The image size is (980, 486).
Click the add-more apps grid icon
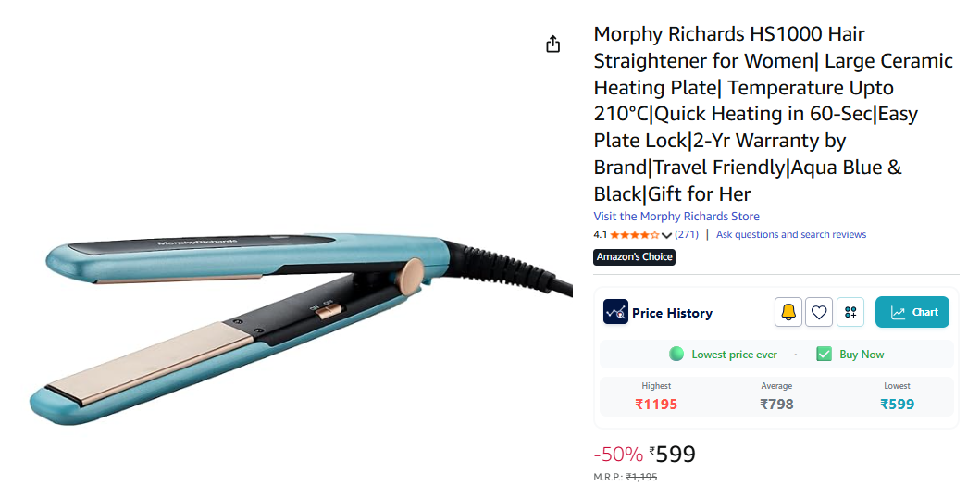[850, 313]
